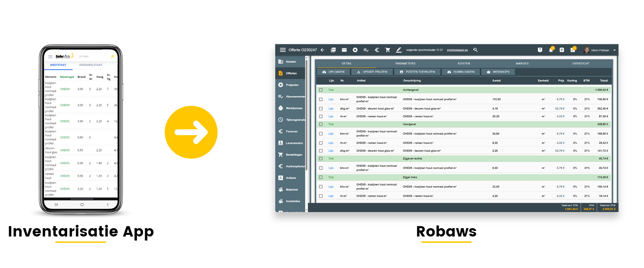Tap the user profile icon in Sidekick app
This screenshot has height=268, width=644.
[x=113, y=56]
